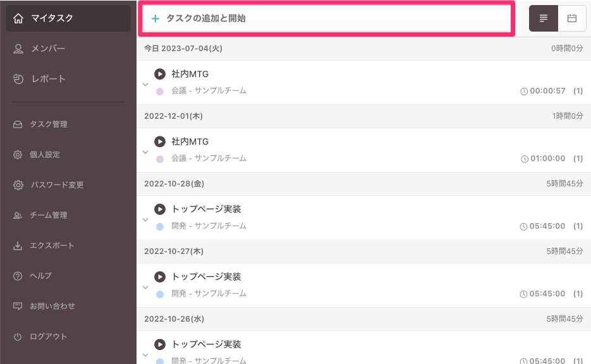The width and height of the screenshot is (591, 364).
Task: Open the お問い合わせ link
Action: (52, 306)
